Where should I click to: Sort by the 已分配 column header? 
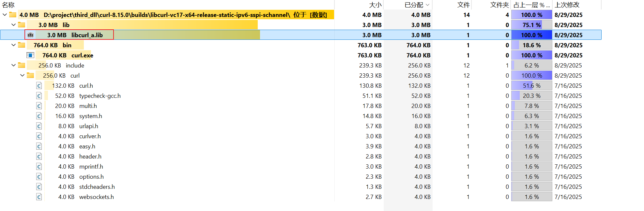414,5
